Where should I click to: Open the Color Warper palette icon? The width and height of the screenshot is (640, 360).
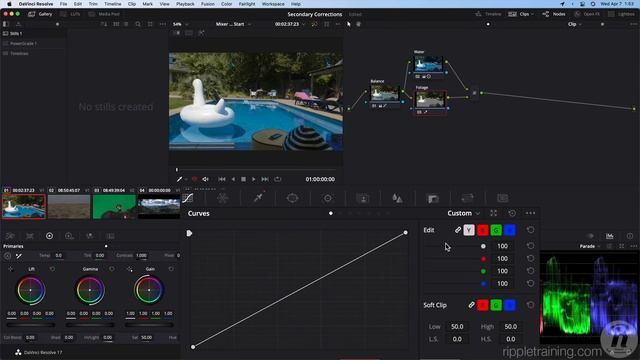tap(222, 198)
